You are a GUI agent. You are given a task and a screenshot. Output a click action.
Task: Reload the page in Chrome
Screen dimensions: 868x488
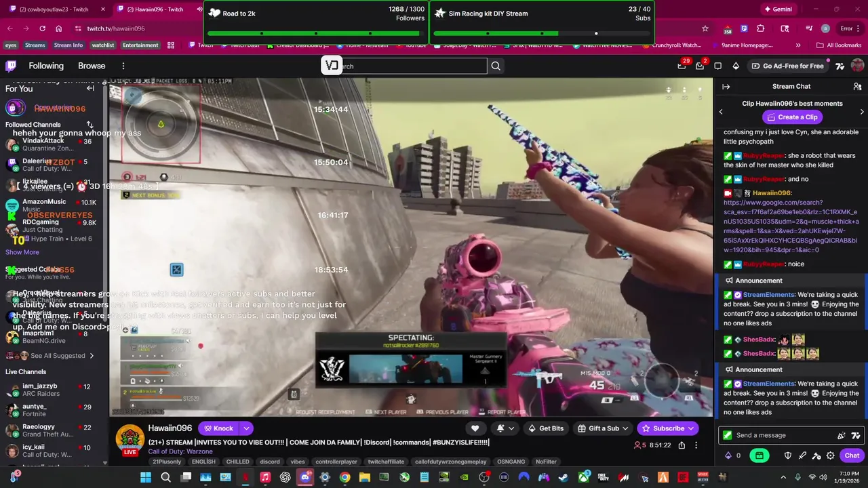click(42, 28)
